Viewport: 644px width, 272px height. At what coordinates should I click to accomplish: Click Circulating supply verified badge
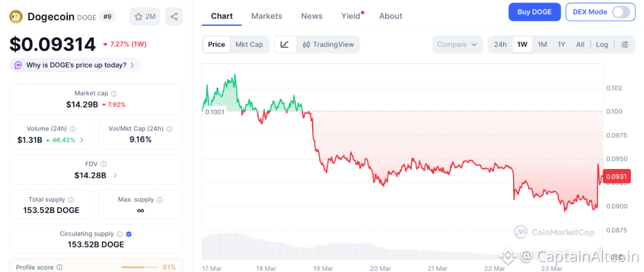coord(129,234)
